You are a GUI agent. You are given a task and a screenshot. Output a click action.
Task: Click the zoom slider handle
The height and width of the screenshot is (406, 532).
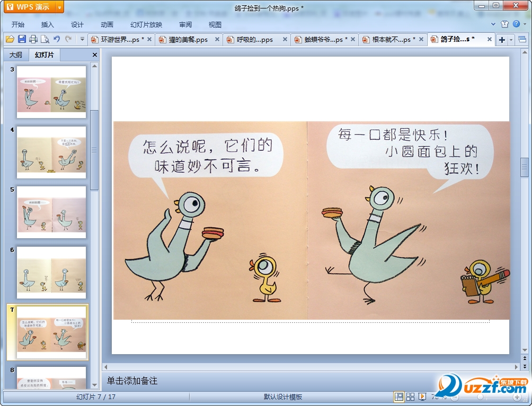480,397
